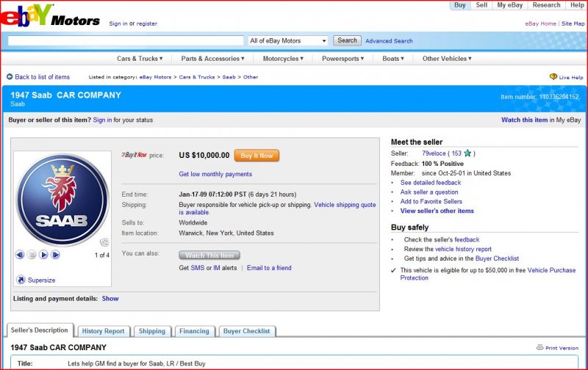Skip to next image in slideshow
The height and width of the screenshot is (370, 588).
[x=56, y=255]
